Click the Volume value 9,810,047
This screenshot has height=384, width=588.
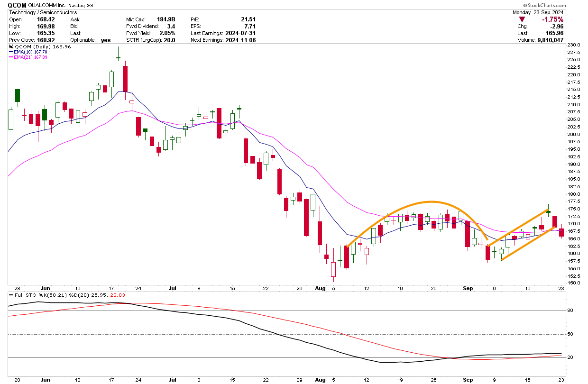(x=550, y=40)
